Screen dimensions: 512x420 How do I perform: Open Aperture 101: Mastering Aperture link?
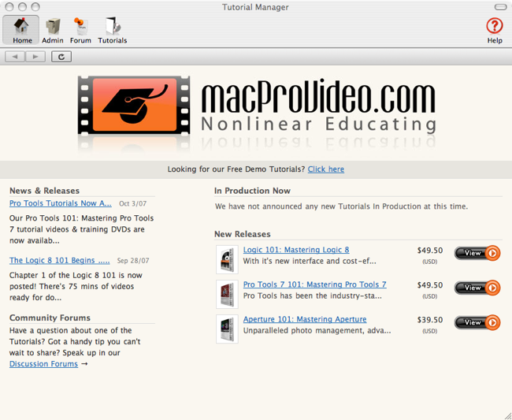(x=305, y=319)
